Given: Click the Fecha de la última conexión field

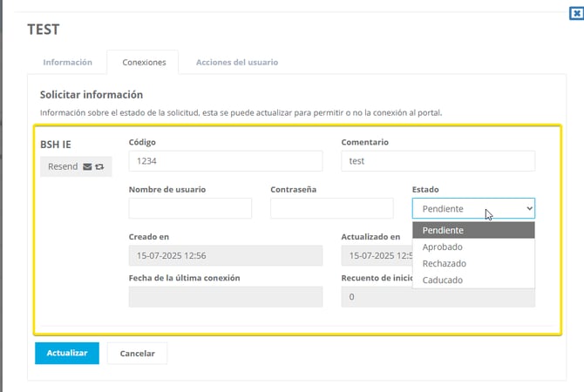Looking at the screenshot, I should click(225, 297).
